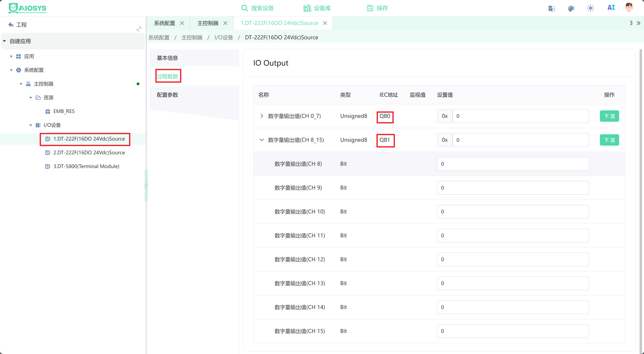Click the save floppy icon
This screenshot has height=354, width=644.
coord(370,8)
